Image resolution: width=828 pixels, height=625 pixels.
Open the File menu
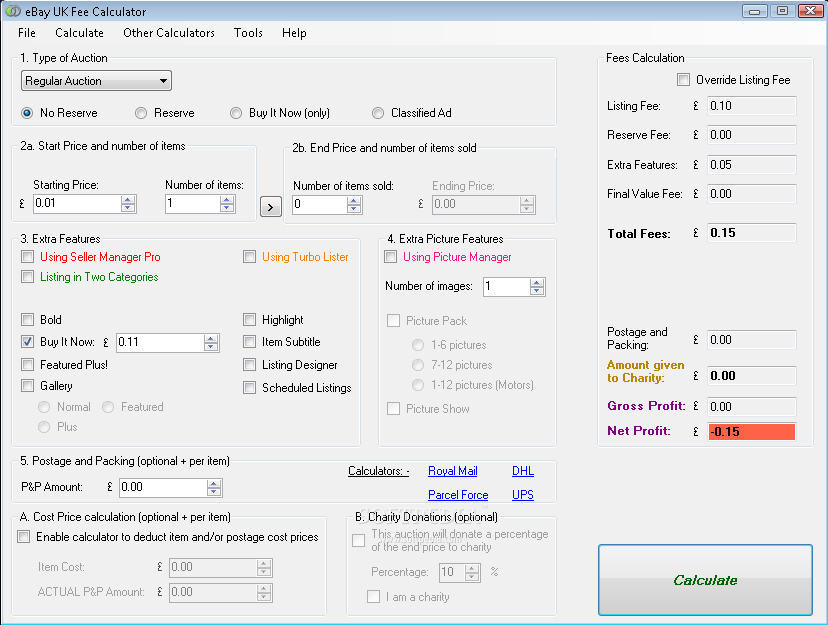click(x=27, y=33)
